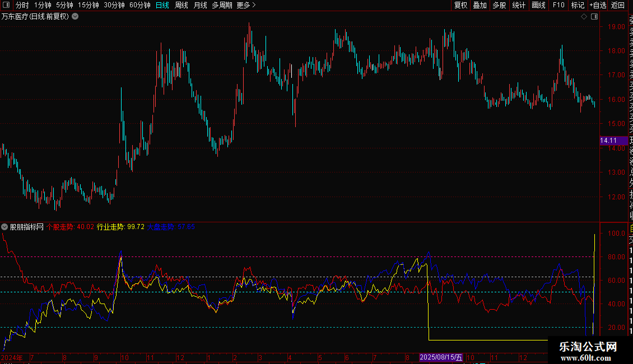
Task: Open the 复权 price adjustment menu
Action: point(460,5)
